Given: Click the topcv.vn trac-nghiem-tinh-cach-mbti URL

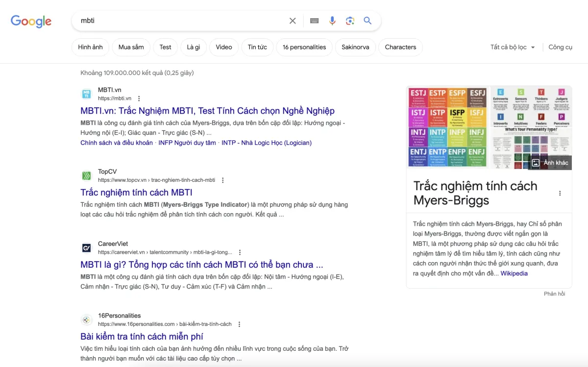Looking at the screenshot, I should (156, 180).
